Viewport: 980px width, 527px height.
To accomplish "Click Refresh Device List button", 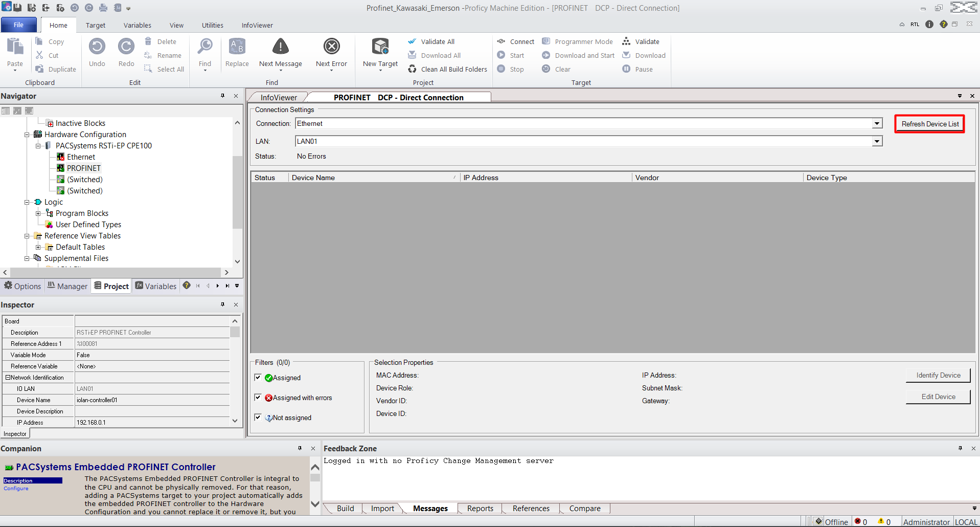I will tap(930, 124).
